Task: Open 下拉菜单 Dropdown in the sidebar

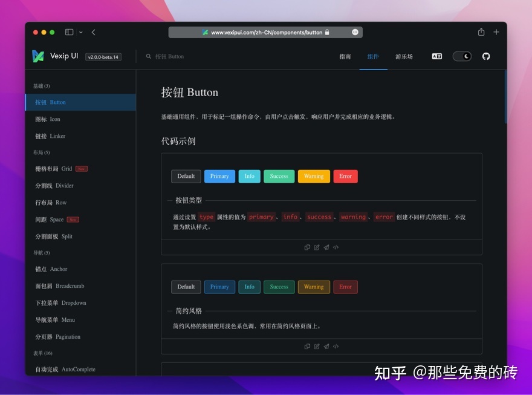Action: click(81, 303)
